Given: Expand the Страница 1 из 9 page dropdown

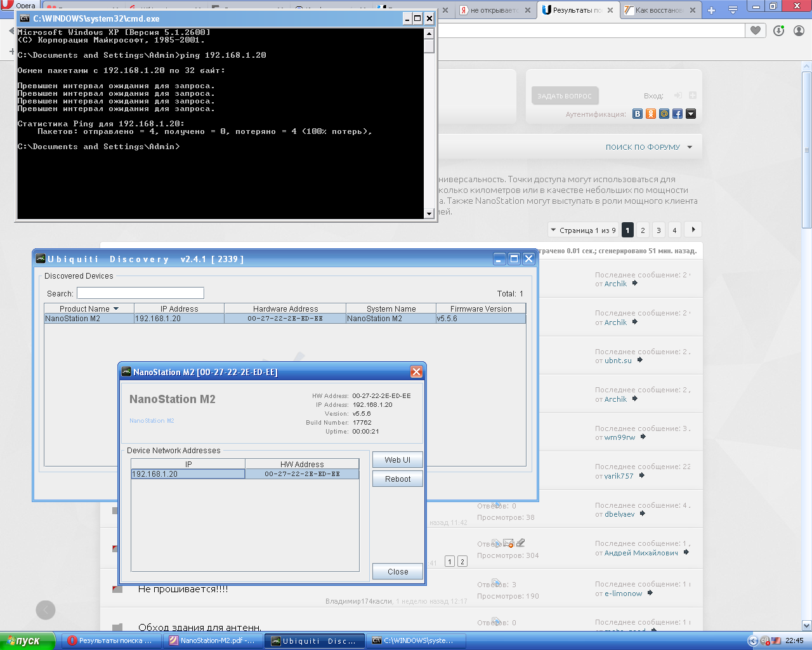Looking at the screenshot, I should [582, 230].
